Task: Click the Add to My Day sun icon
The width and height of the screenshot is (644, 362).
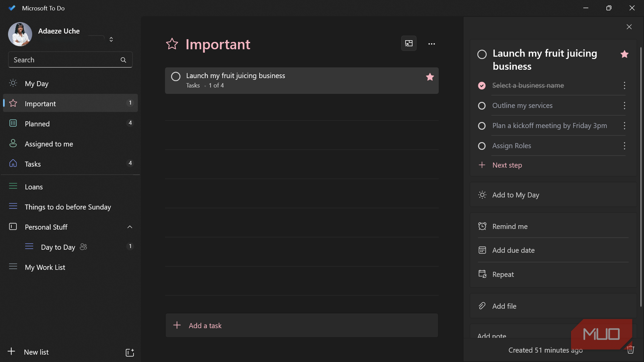Action: 482,195
